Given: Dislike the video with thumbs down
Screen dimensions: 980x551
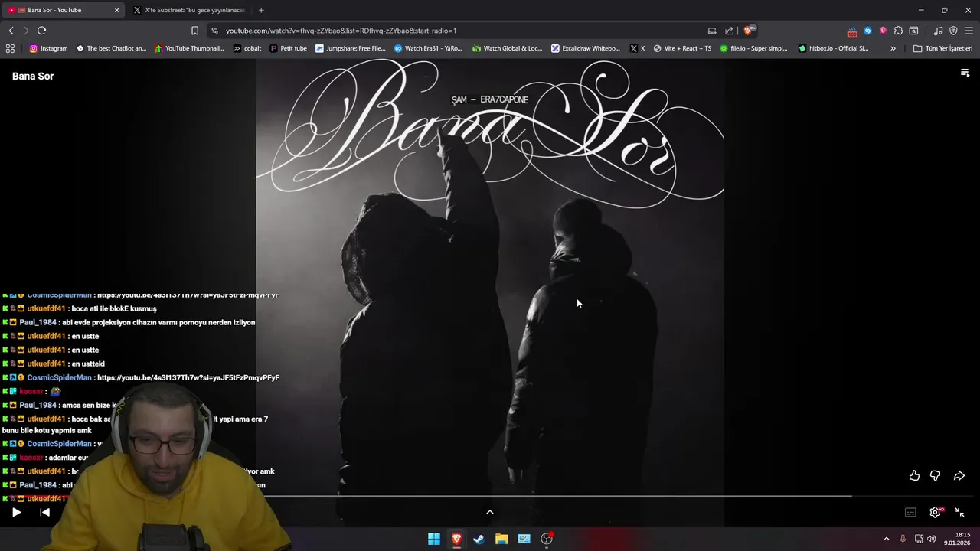Looking at the screenshot, I should [x=935, y=476].
